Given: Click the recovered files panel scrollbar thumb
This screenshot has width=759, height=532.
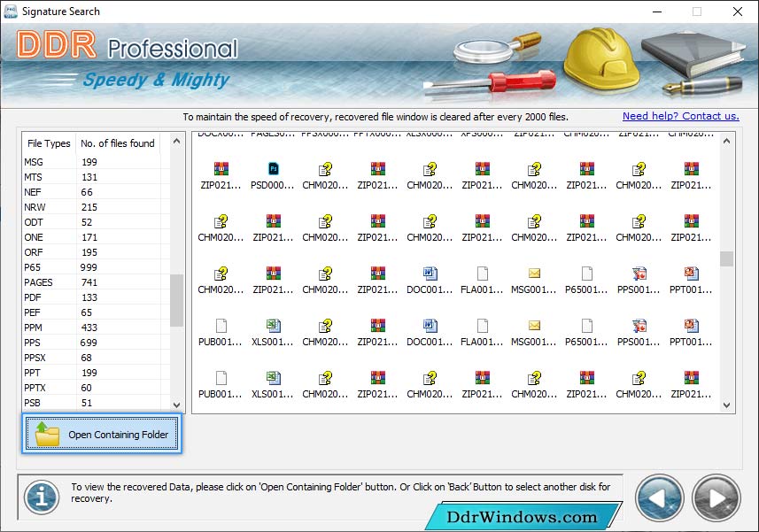Looking at the screenshot, I should [x=726, y=258].
